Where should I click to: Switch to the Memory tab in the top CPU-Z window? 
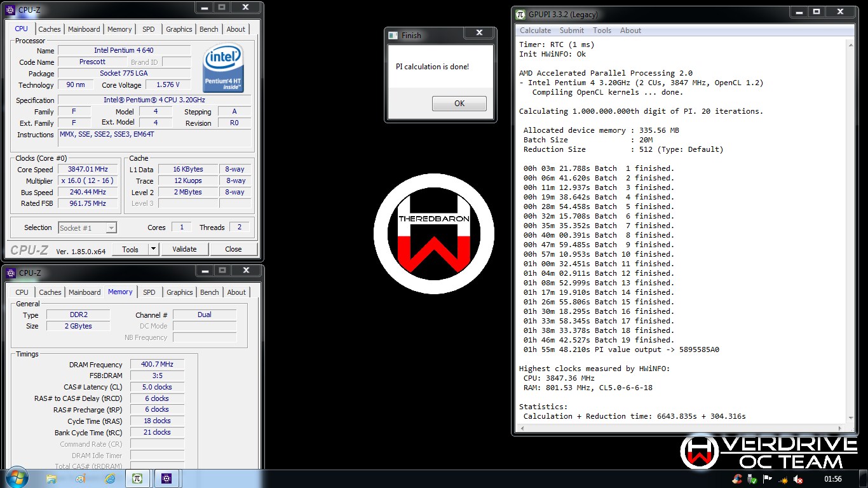tap(119, 29)
